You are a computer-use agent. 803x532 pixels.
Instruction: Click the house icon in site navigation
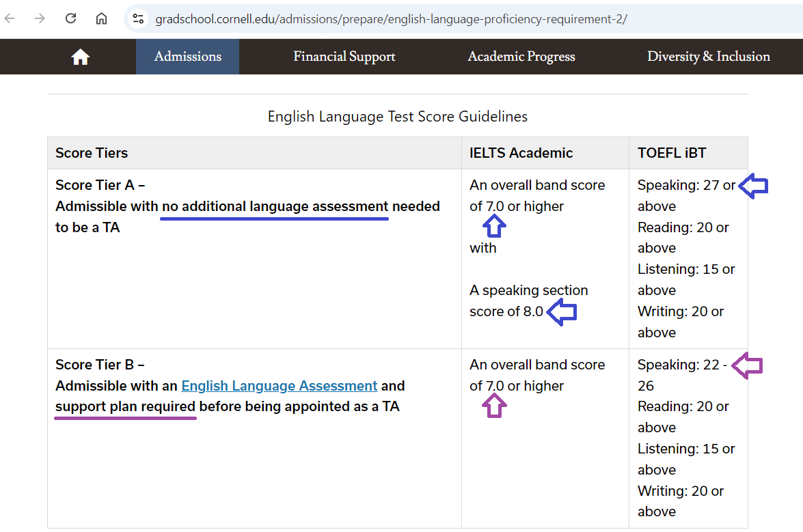[80, 56]
